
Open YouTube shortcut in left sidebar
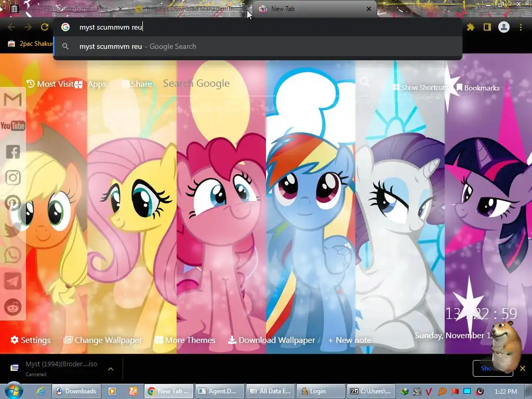point(13,126)
